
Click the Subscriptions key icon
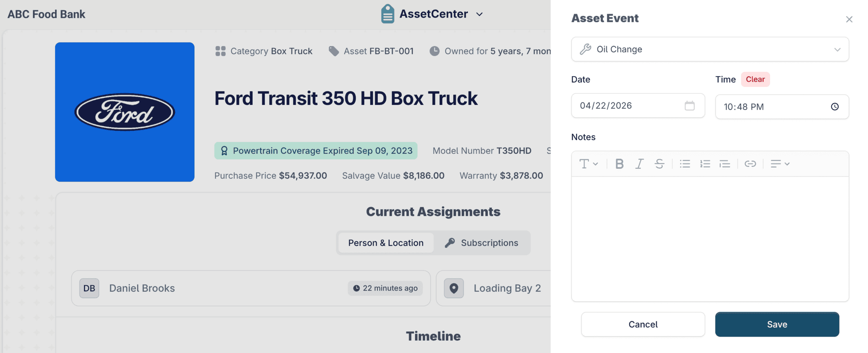click(450, 243)
